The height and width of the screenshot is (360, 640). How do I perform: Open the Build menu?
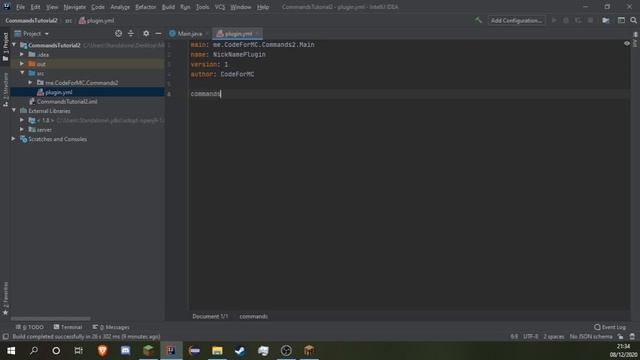168,7
